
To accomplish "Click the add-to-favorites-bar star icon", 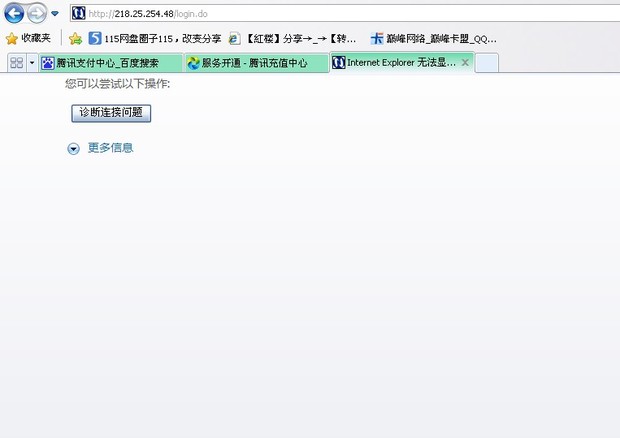I will [x=75, y=38].
